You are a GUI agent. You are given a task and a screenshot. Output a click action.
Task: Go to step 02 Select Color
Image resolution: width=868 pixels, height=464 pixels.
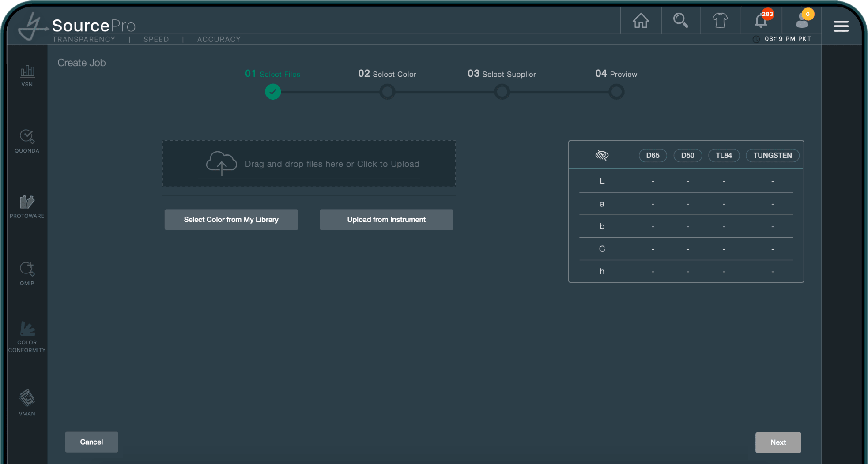tap(387, 74)
